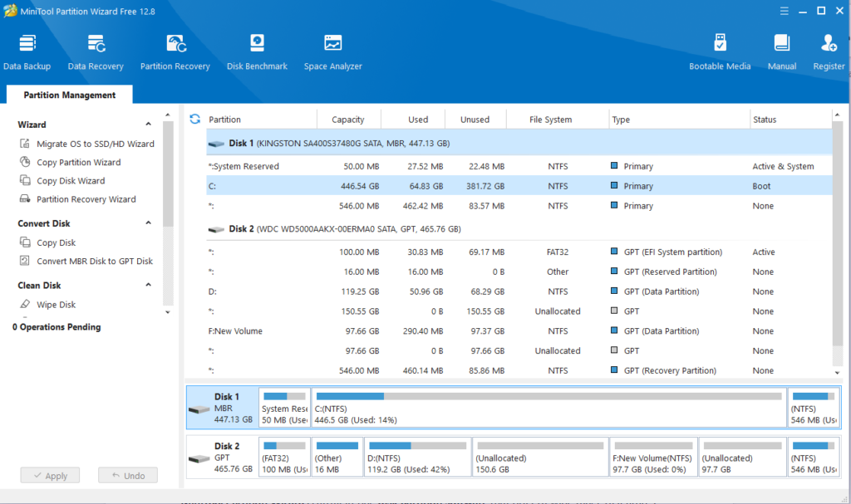851x504 pixels.
Task: Open the Migrate OS to SSD/HD Wizard link
Action: click(x=96, y=144)
